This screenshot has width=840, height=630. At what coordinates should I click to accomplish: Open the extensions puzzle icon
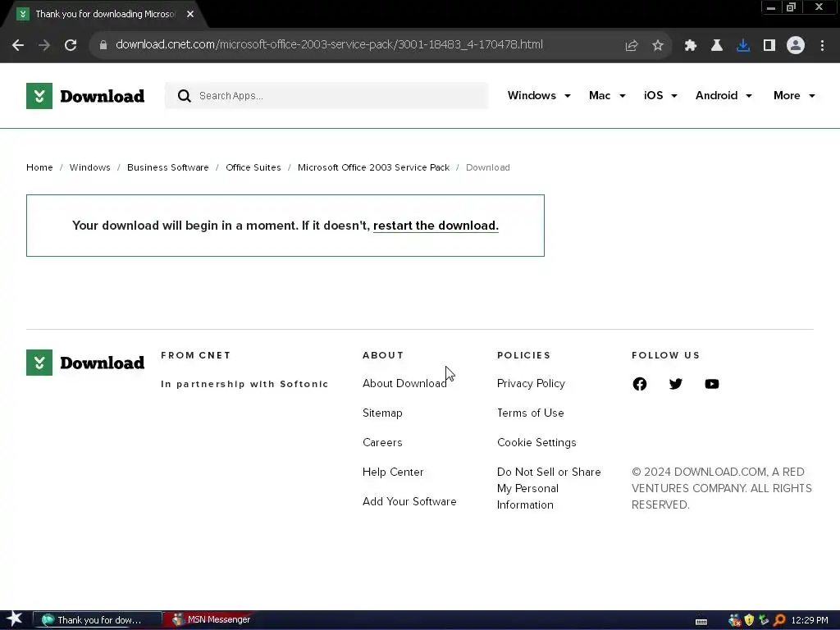(691, 45)
